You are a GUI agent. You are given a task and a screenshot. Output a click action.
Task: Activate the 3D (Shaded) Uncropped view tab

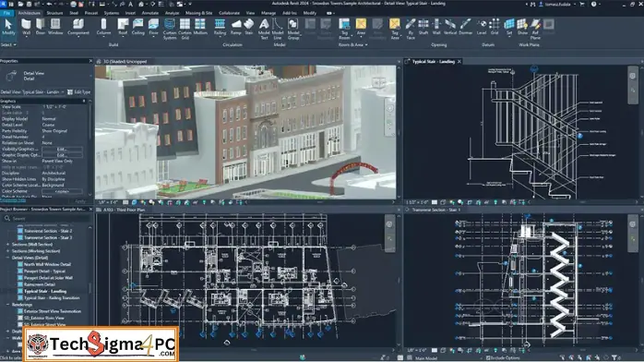tap(125, 62)
